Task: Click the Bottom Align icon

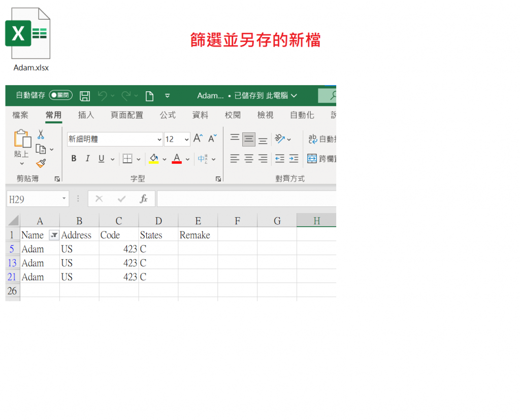Action: coord(263,140)
